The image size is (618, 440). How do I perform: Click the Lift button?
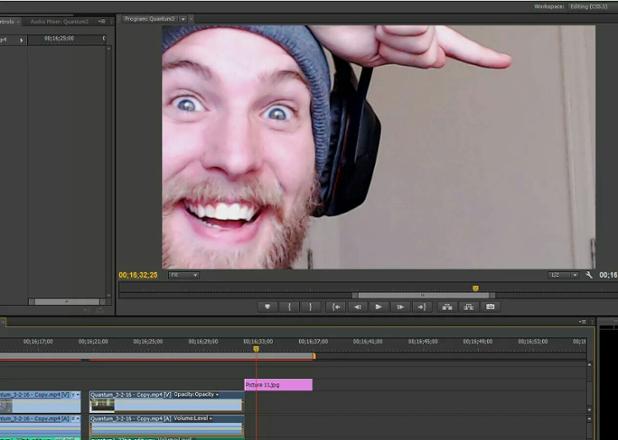click(447, 307)
